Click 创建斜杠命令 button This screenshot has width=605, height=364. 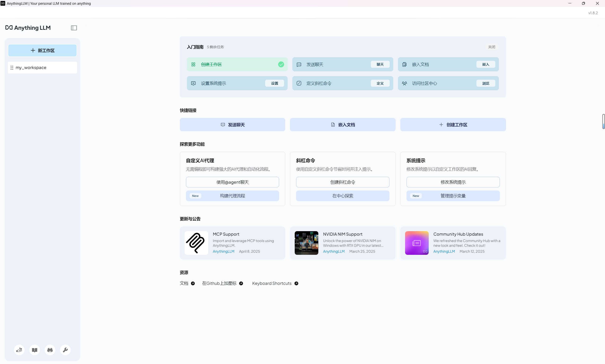click(343, 182)
